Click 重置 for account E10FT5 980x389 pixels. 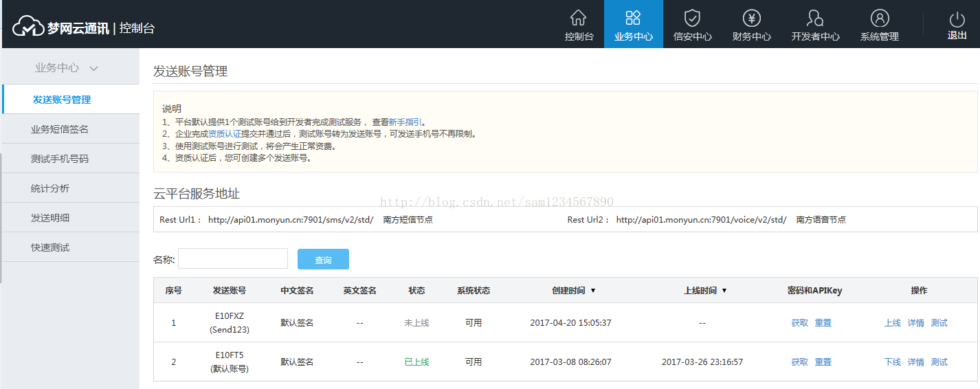(823, 362)
